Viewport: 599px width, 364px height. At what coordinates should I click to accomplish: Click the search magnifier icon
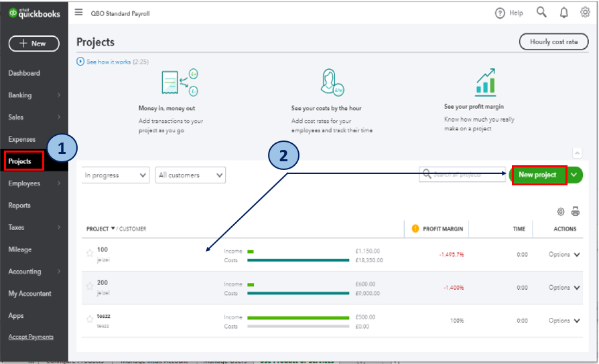click(x=541, y=13)
